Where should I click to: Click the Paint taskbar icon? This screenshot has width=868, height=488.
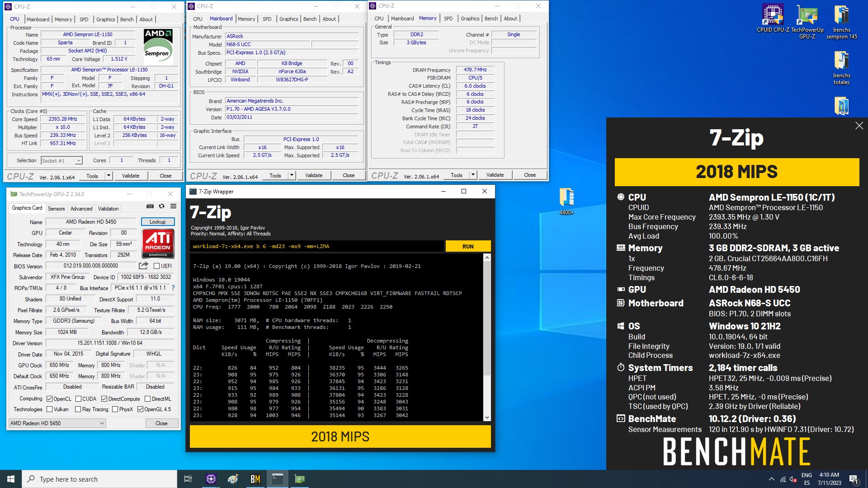(x=233, y=479)
